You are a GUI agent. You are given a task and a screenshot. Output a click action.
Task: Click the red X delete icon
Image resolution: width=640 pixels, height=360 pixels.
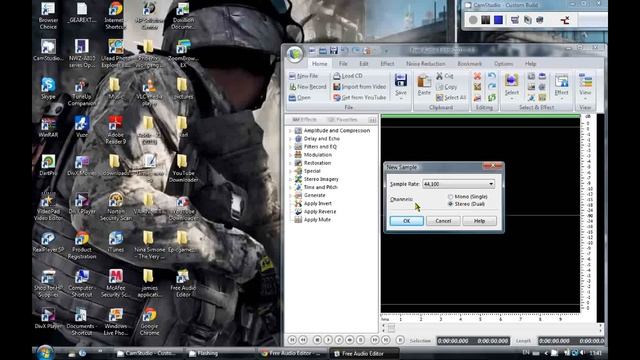tap(477, 76)
